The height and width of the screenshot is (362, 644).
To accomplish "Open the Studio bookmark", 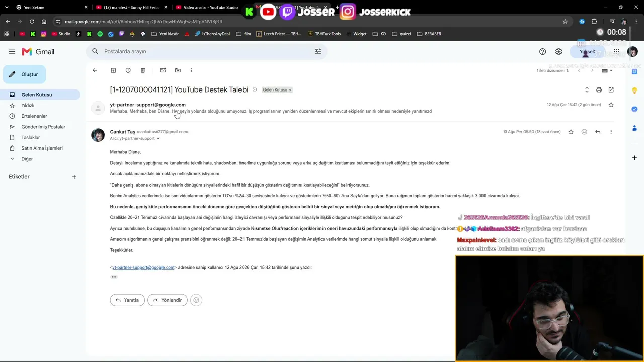I will [x=61, y=34].
